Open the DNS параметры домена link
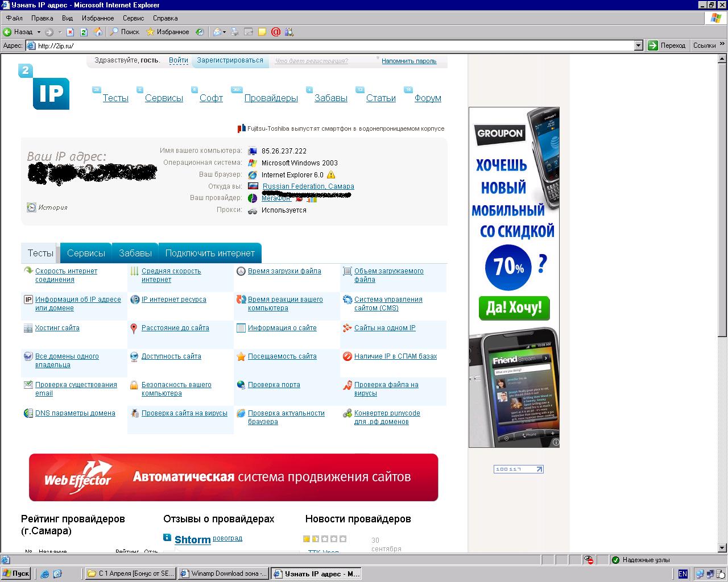728x582 pixels. click(x=75, y=413)
